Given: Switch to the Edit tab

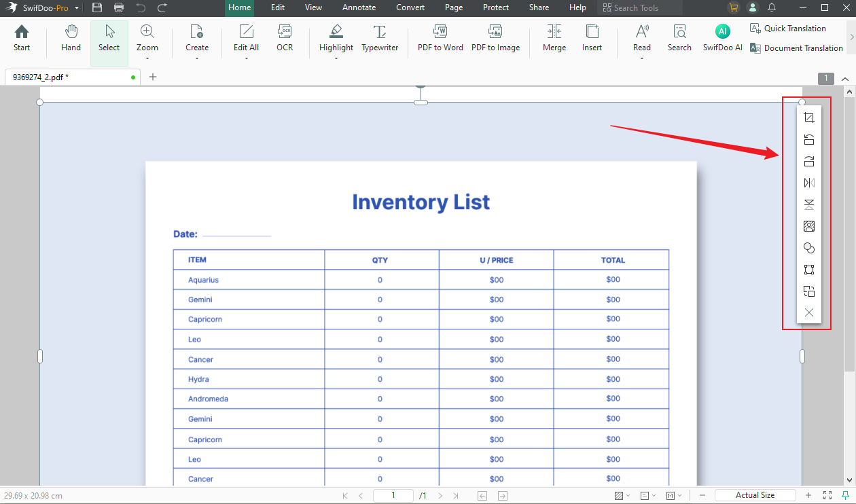Looking at the screenshot, I should click(278, 7).
